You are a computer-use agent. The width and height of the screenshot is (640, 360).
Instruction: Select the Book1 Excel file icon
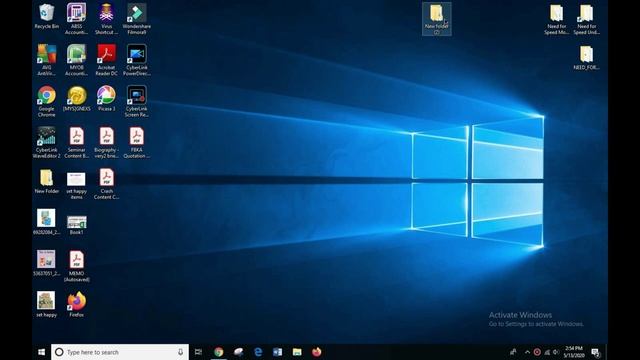pyautogui.click(x=76, y=224)
